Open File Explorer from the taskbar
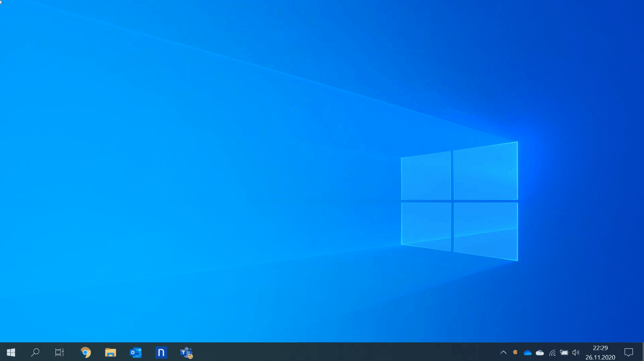The width and height of the screenshot is (644, 361). tap(110, 352)
